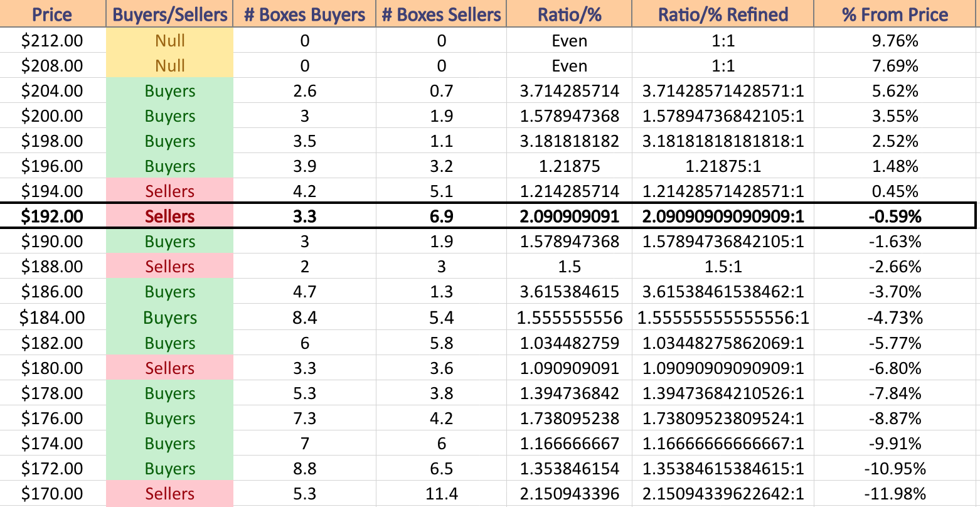The height and width of the screenshot is (507, 980).
Task: Click the 0.45% from price cell
Action: [x=895, y=191]
